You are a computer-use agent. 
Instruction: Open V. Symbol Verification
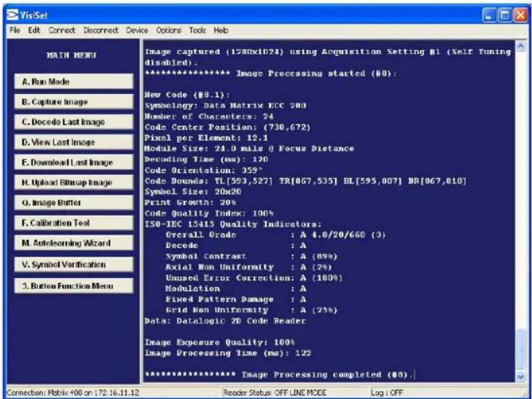click(74, 264)
